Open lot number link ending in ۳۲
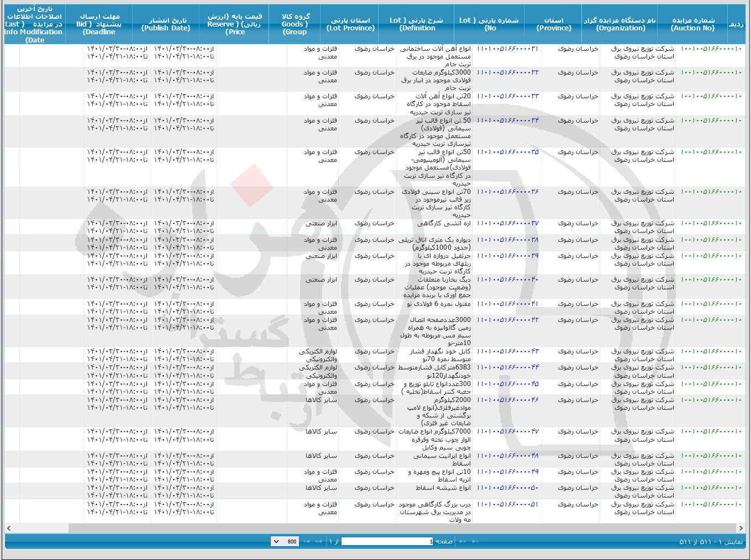Image resolution: width=751 pixels, height=560 pixels. tap(507, 73)
